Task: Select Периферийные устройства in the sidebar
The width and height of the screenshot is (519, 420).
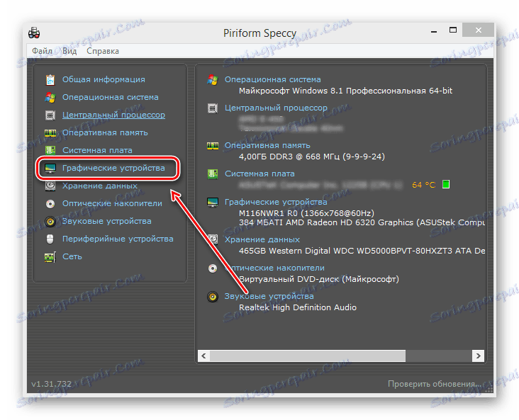Action: click(118, 239)
